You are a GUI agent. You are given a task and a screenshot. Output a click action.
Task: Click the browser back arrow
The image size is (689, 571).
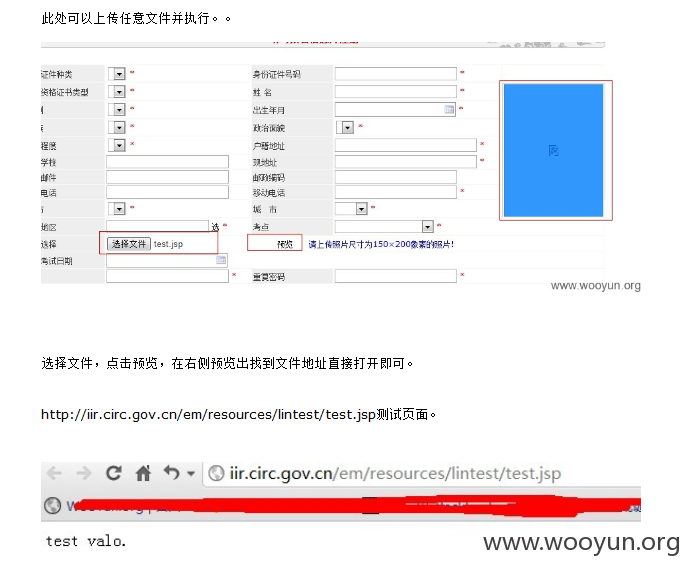click(54, 473)
